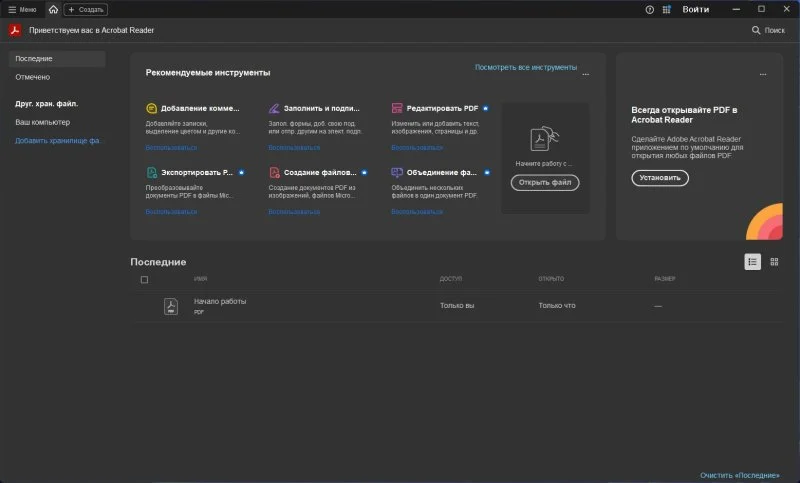The height and width of the screenshot is (483, 800).
Task: Click the Acrobat Reader red logo icon
Action: (15, 30)
